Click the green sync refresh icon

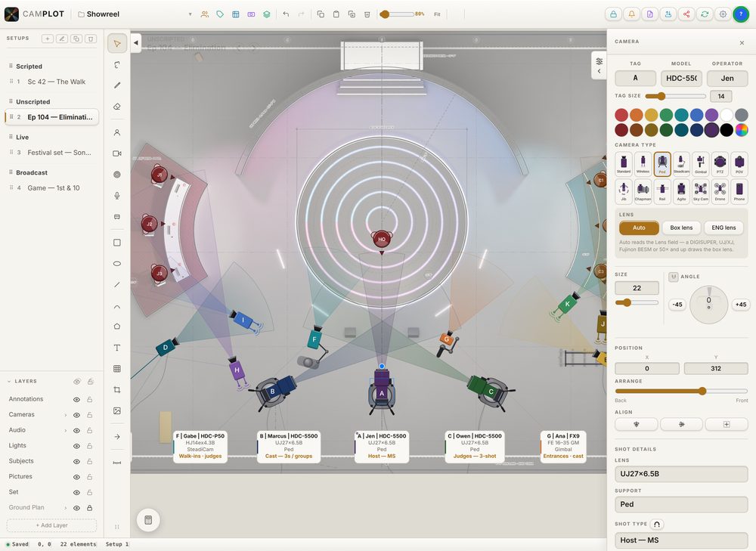(x=705, y=14)
